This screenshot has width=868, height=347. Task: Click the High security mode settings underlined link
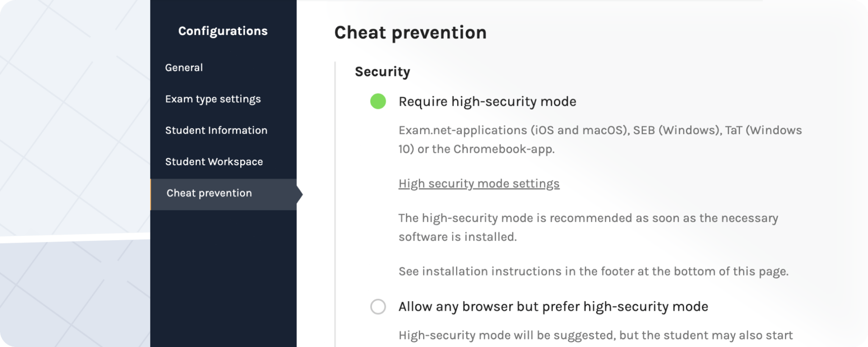tap(479, 183)
